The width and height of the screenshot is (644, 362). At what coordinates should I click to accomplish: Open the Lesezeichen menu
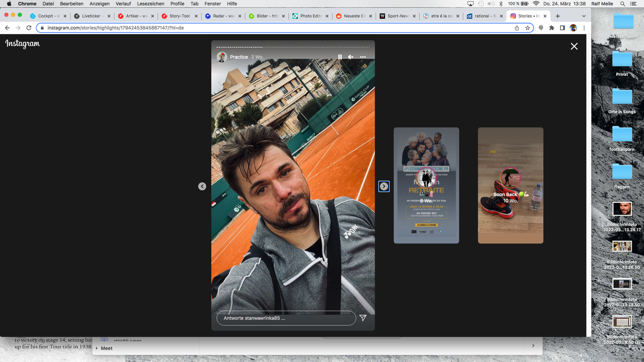[150, 4]
